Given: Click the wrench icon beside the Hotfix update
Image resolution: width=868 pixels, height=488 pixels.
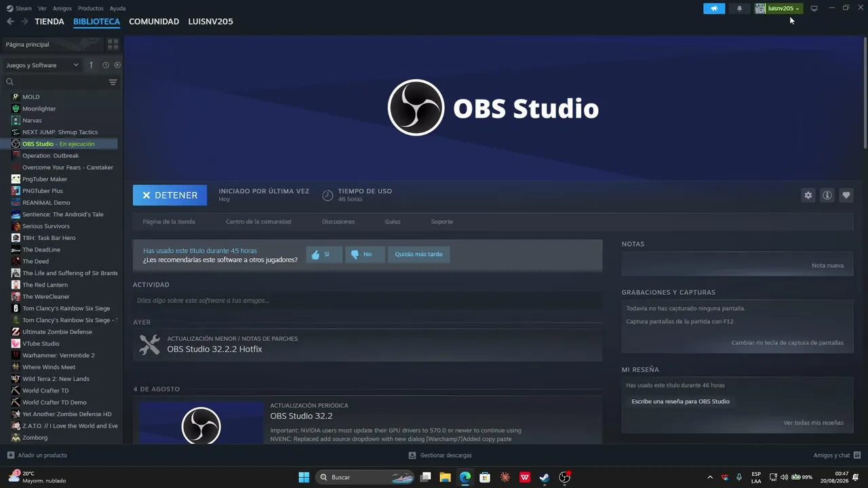Looking at the screenshot, I should (x=149, y=344).
